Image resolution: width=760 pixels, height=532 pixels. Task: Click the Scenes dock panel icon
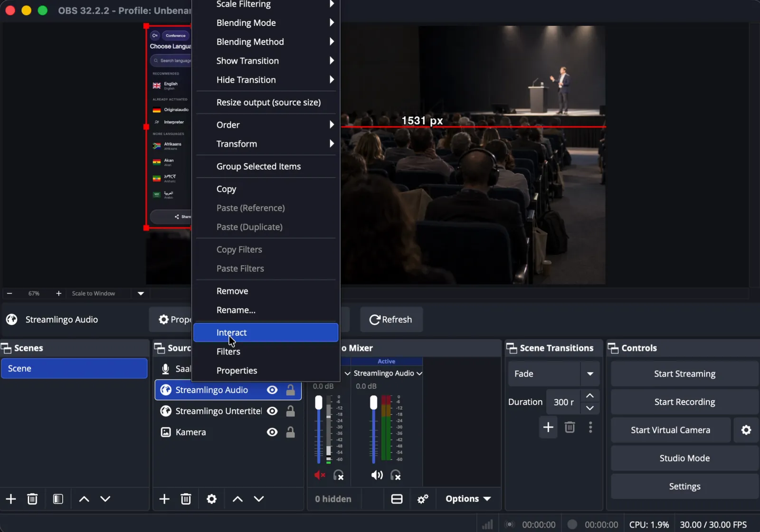6,348
